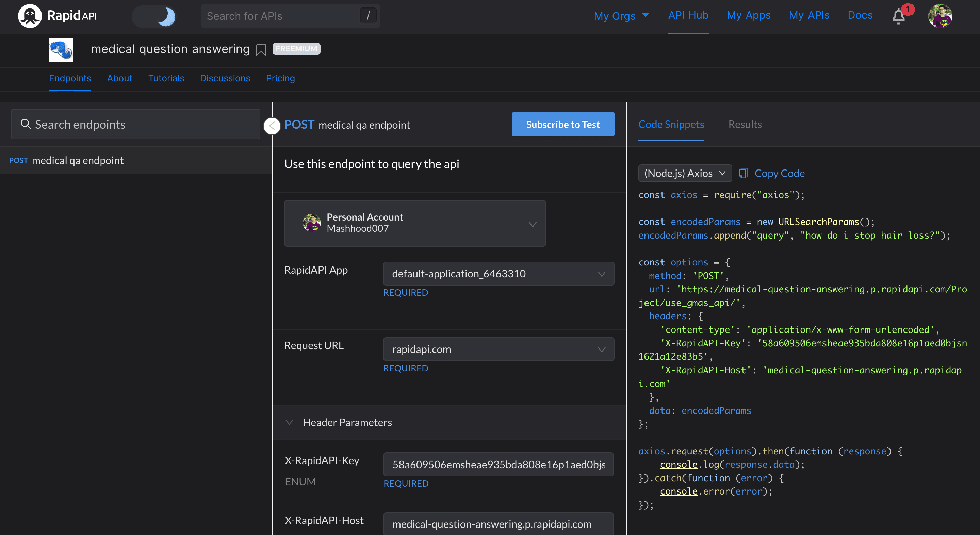Click 'Use this endpoint to query the api' text

[x=371, y=164]
